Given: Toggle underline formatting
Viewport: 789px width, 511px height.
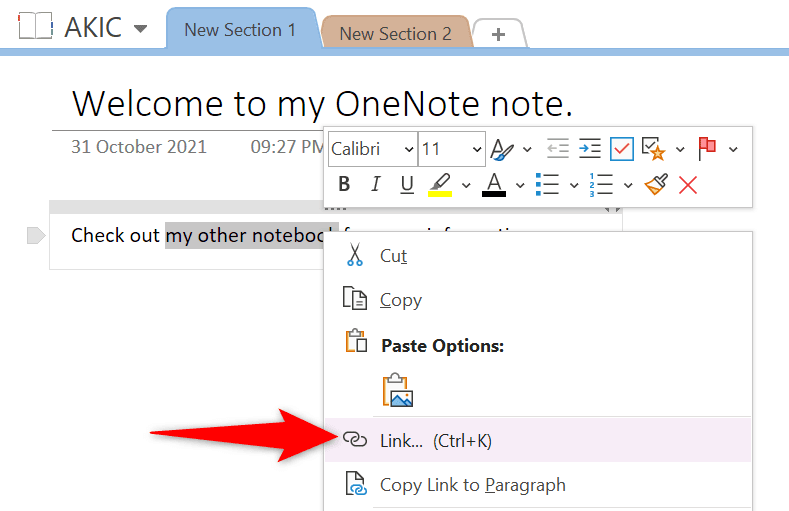Looking at the screenshot, I should [x=407, y=184].
